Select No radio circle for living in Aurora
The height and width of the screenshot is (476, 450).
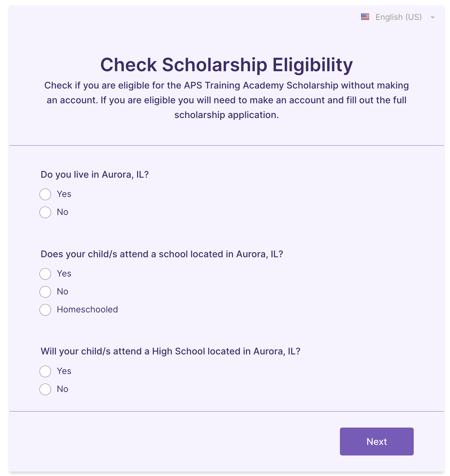pyautogui.click(x=45, y=212)
